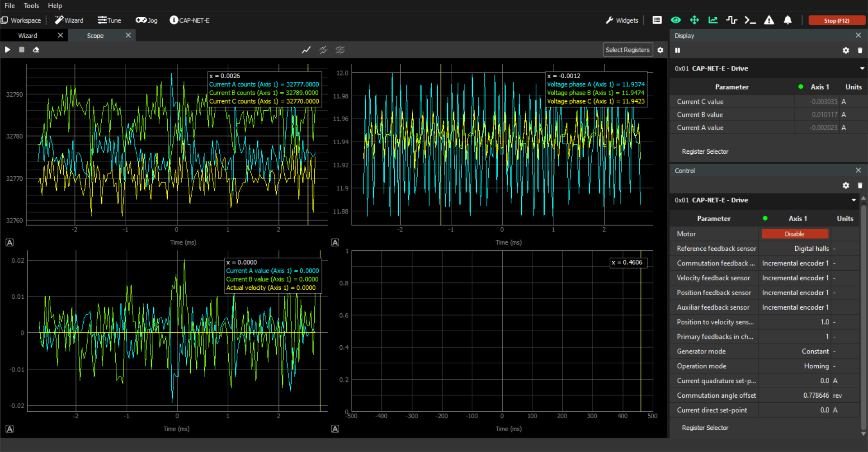The height and width of the screenshot is (452, 868).
Task: Toggle the green eye monitoring icon
Action: pyautogui.click(x=676, y=20)
